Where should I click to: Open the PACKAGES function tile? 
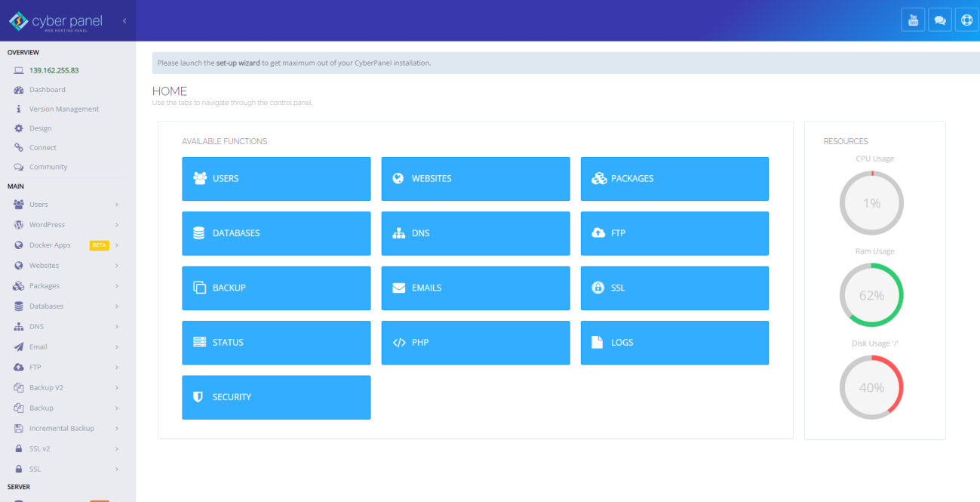(674, 179)
